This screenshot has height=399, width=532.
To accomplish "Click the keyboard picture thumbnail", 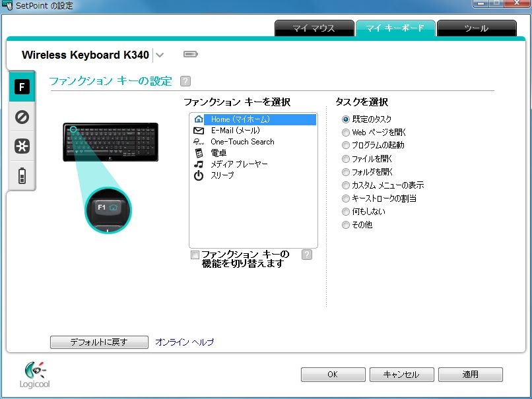I will point(111,142).
